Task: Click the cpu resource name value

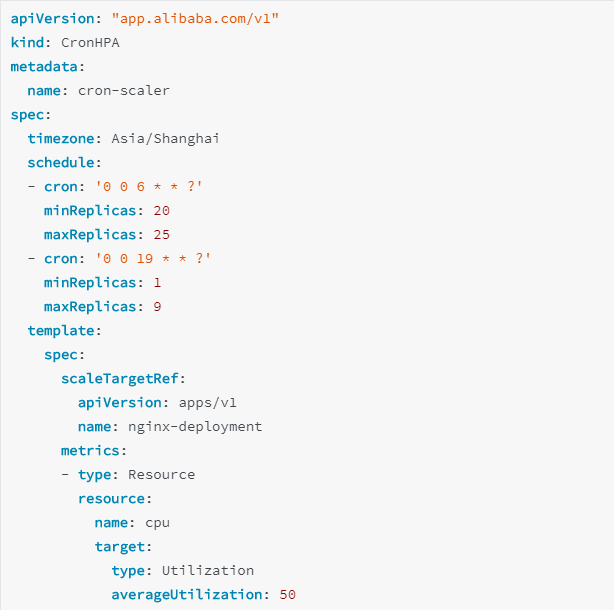Action: pos(157,522)
